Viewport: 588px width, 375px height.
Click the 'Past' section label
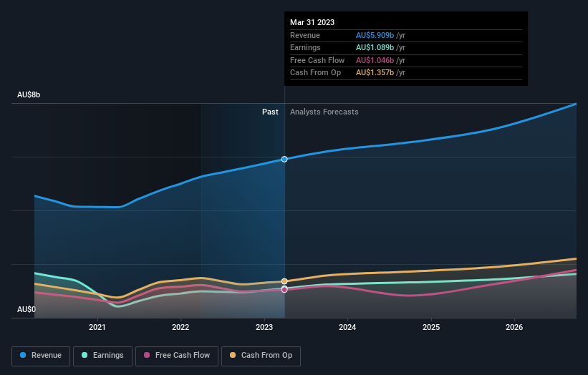(x=270, y=112)
